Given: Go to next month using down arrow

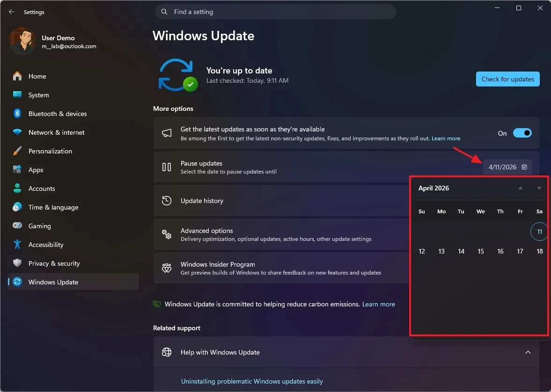Looking at the screenshot, I should pyautogui.click(x=539, y=188).
